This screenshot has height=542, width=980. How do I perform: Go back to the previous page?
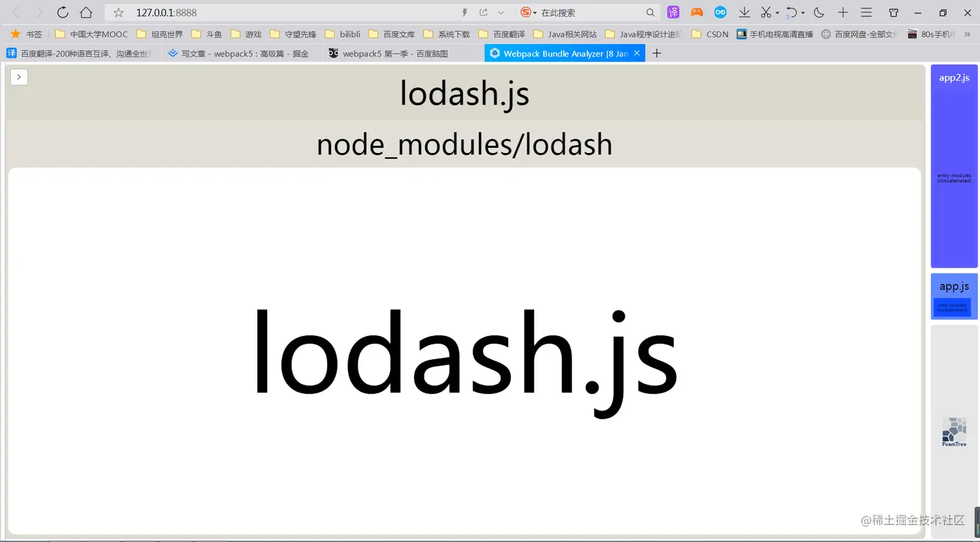click(16, 12)
